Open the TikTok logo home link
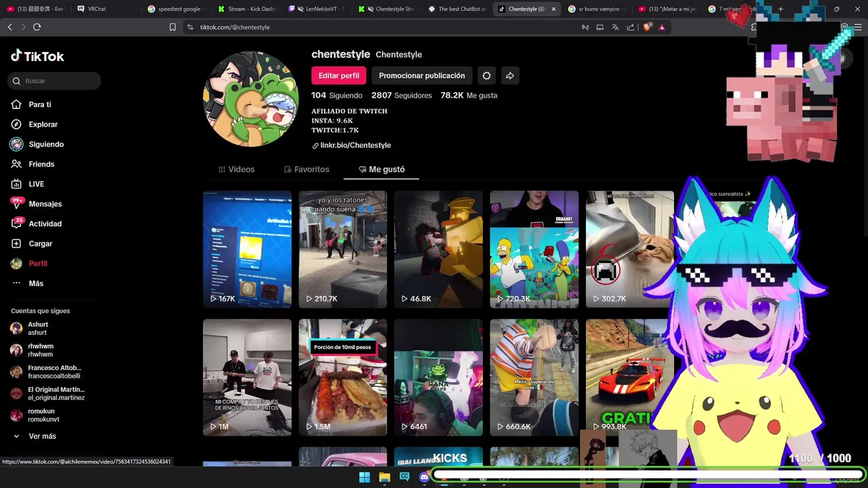 [x=37, y=56]
